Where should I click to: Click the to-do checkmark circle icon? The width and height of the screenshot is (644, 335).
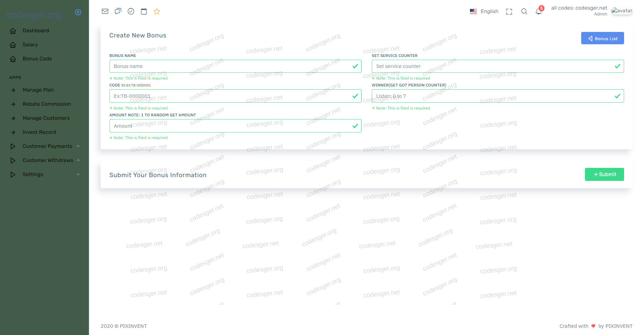[x=131, y=11]
